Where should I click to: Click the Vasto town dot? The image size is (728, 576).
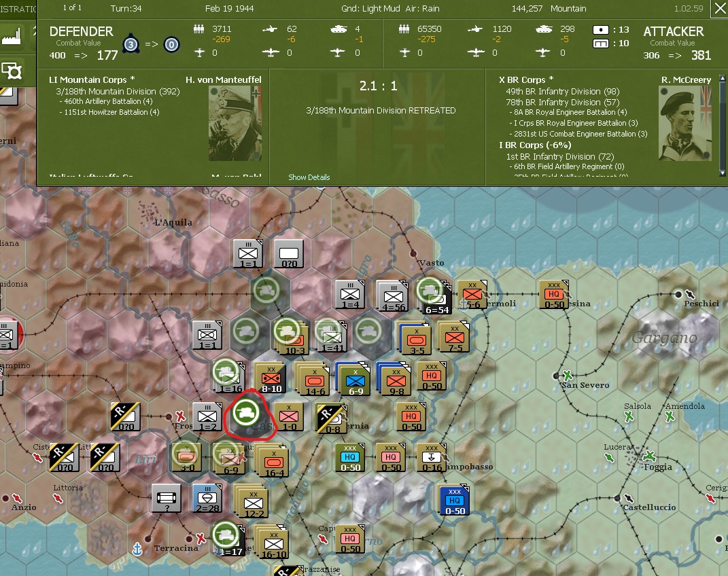coord(413,253)
